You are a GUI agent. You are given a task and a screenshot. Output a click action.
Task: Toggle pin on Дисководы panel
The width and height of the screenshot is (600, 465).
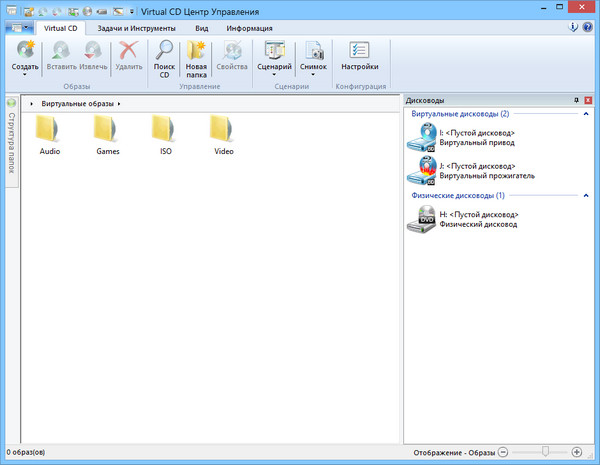(x=576, y=101)
